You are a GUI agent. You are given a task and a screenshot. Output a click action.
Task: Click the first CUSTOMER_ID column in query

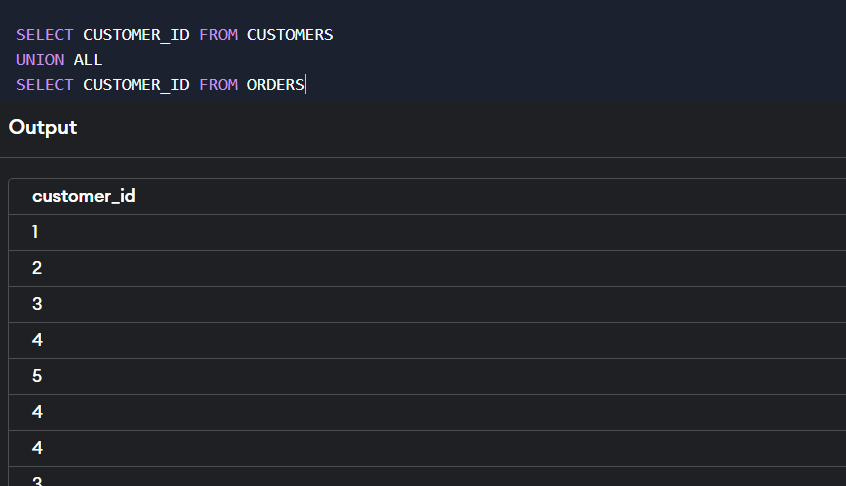136,35
